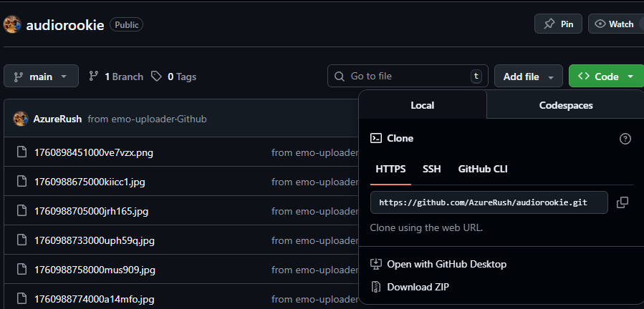Open file 1760988758000mus909.jpg
The height and width of the screenshot is (309, 644).
pyautogui.click(x=95, y=270)
